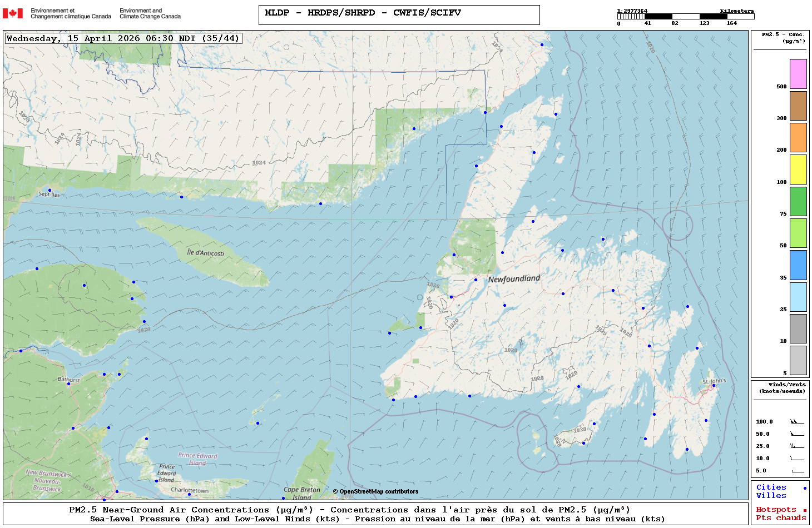Click the MLDP - HRDPS/SHRPD title box
The height and width of the screenshot is (528, 812).
[399, 14]
